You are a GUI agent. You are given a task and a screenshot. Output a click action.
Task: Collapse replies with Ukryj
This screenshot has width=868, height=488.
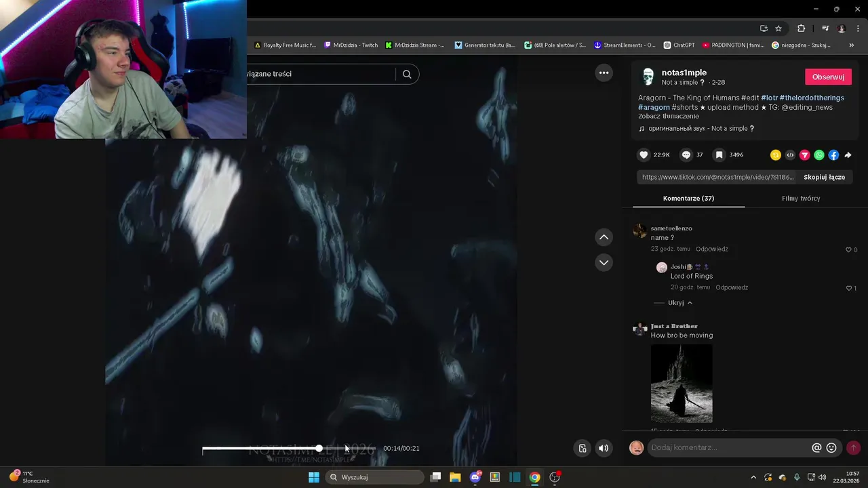click(x=679, y=303)
